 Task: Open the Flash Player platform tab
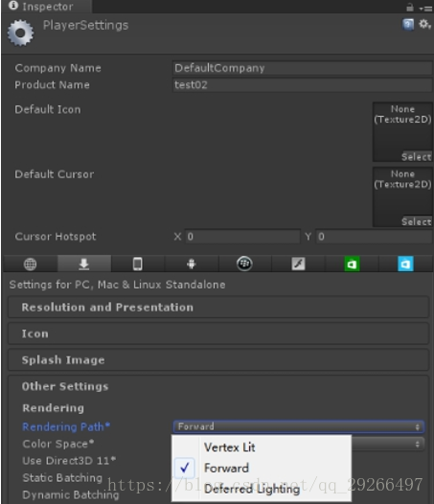[x=298, y=263]
